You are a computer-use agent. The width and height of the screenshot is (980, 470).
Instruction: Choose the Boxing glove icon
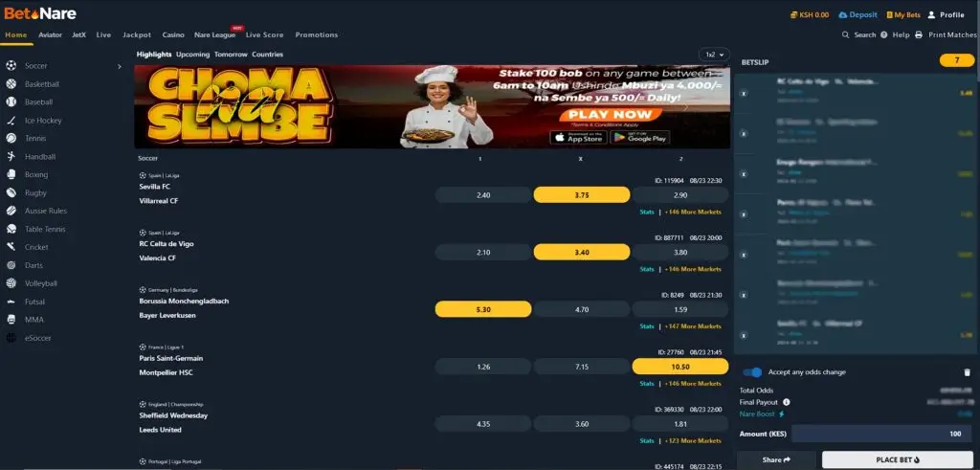pyautogui.click(x=11, y=174)
